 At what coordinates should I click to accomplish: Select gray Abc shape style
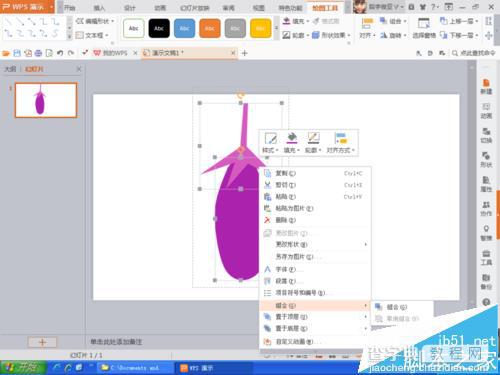[x=235, y=28]
